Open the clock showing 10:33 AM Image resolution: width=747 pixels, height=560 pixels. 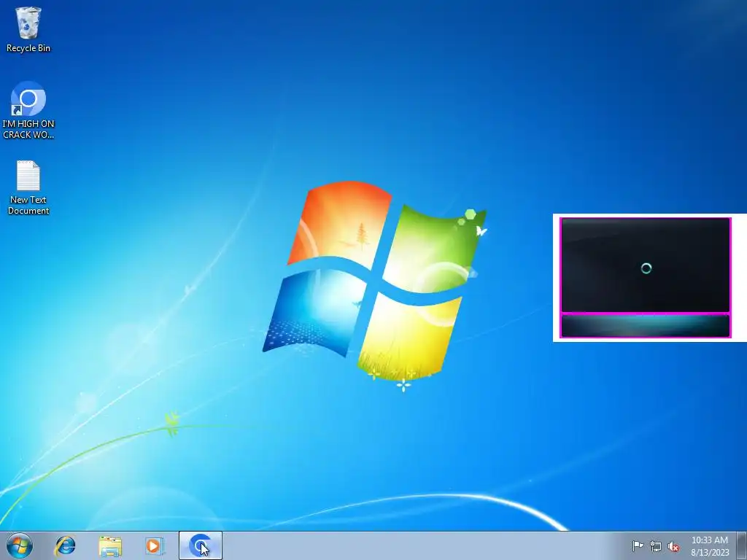coord(709,540)
